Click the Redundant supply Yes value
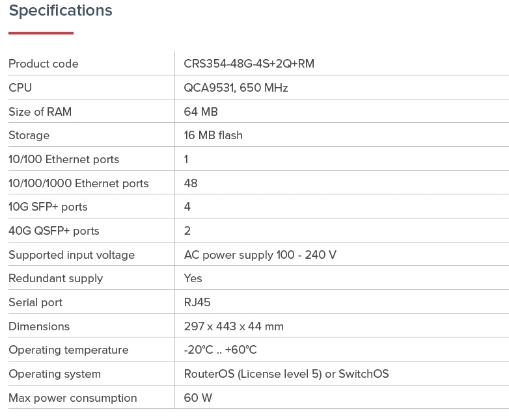509x420 pixels. point(193,278)
